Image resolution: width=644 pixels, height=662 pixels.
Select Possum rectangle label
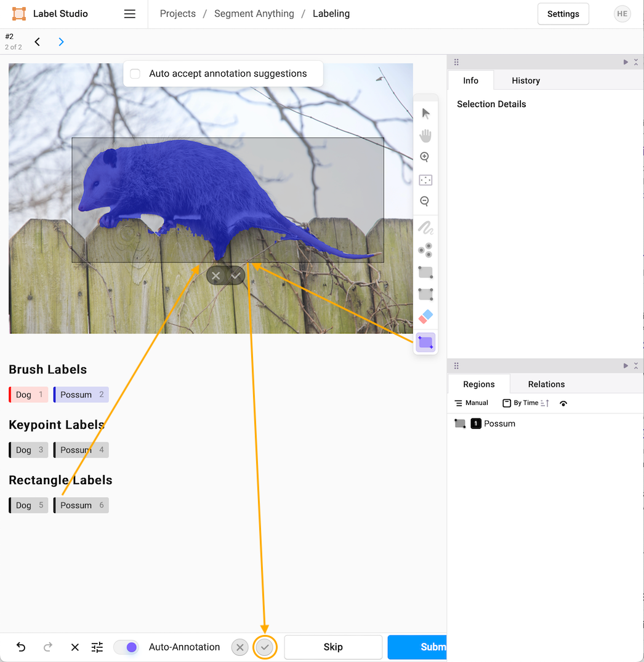pos(81,505)
